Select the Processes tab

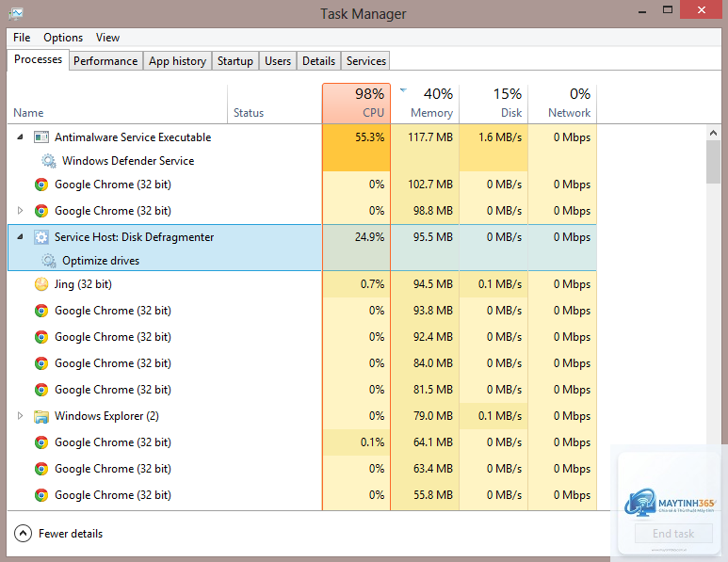click(x=38, y=60)
